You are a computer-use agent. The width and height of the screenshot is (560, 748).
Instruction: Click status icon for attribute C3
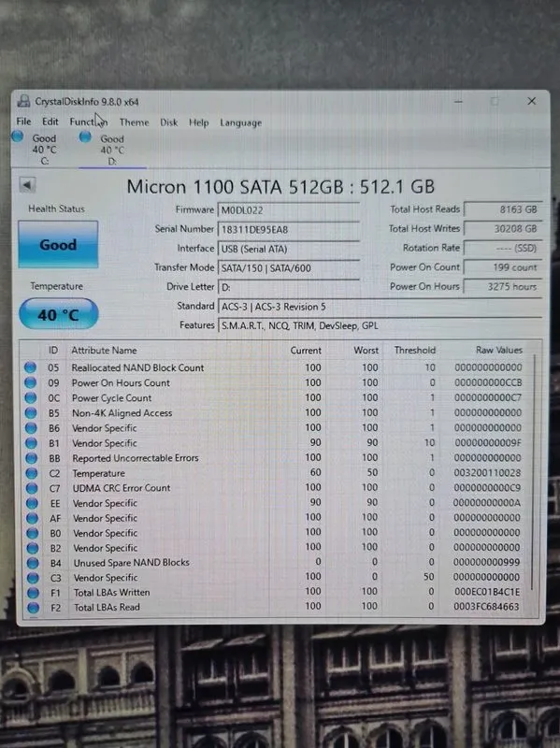point(33,578)
